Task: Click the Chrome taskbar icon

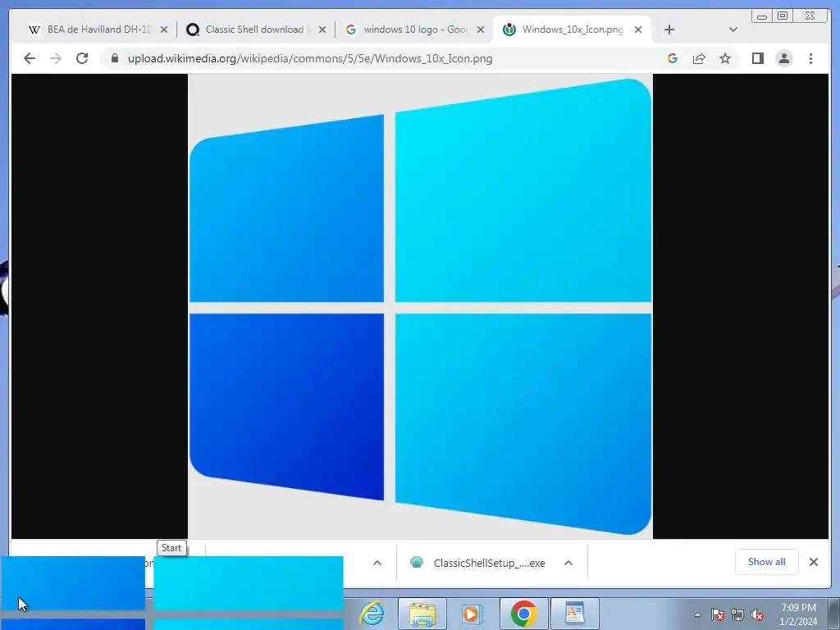Action: point(524,614)
